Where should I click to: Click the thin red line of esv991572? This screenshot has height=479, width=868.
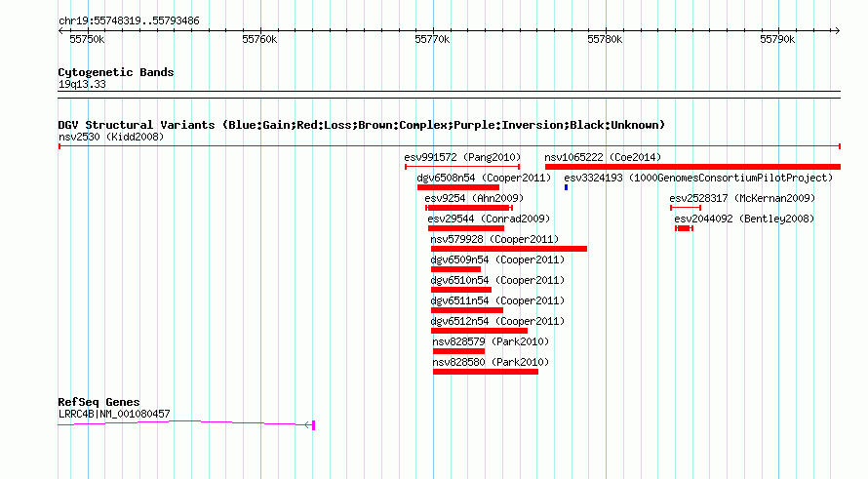[x=462, y=167]
